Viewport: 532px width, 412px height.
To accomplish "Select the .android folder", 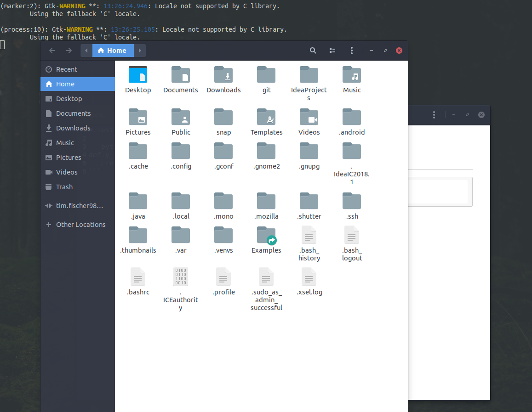I will point(351,117).
